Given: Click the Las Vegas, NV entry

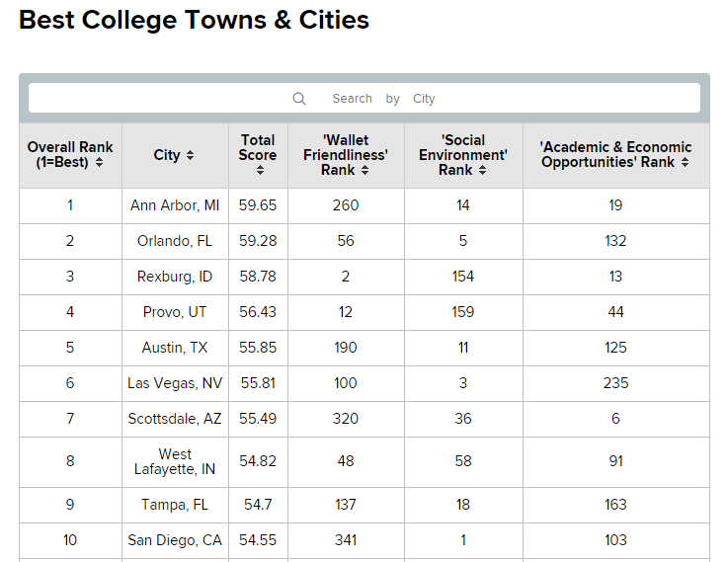Looking at the screenshot, I should pos(175,383).
